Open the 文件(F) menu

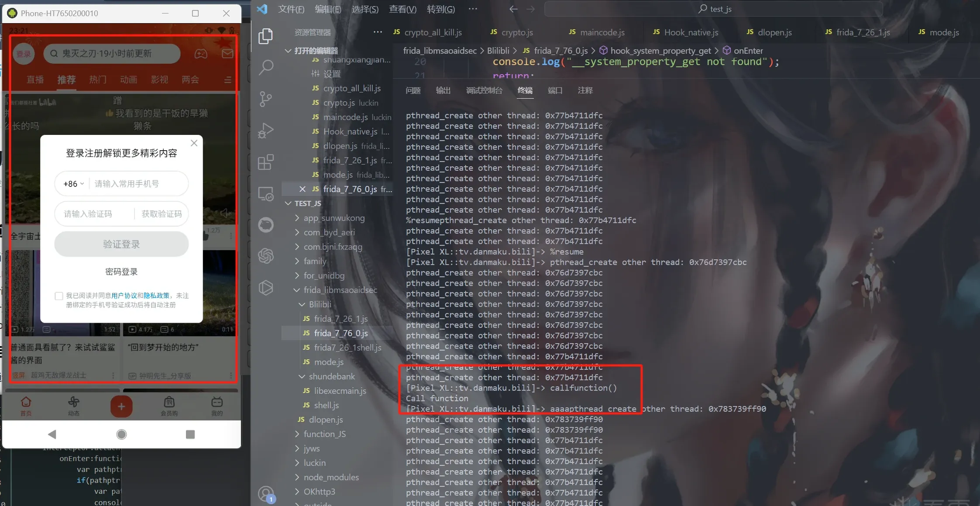tap(291, 9)
